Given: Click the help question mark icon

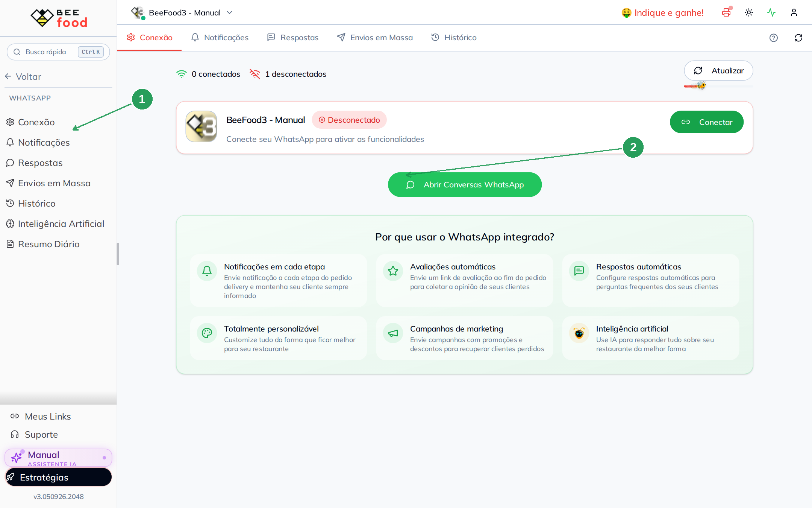Looking at the screenshot, I should click(774, 38).
